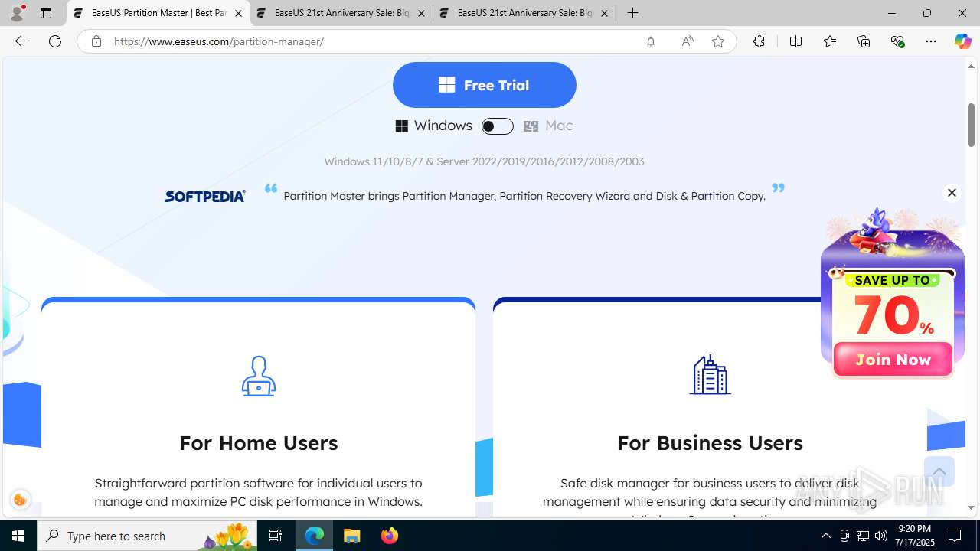
Task: Click Join Now on sale banner
Action: [x=893, y=360]
